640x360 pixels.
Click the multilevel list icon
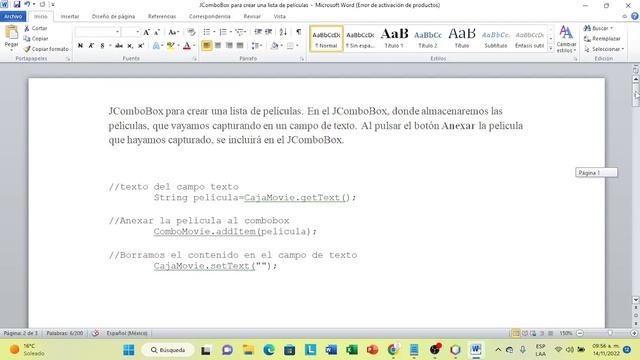click(x=240, y=32)
